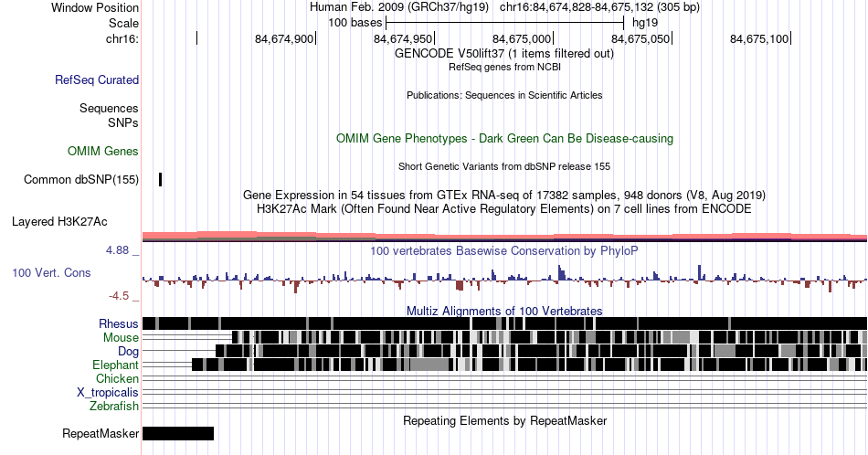
Task: Click the RefSeq genes from NCBI title
Action: (x=504, y=67)
